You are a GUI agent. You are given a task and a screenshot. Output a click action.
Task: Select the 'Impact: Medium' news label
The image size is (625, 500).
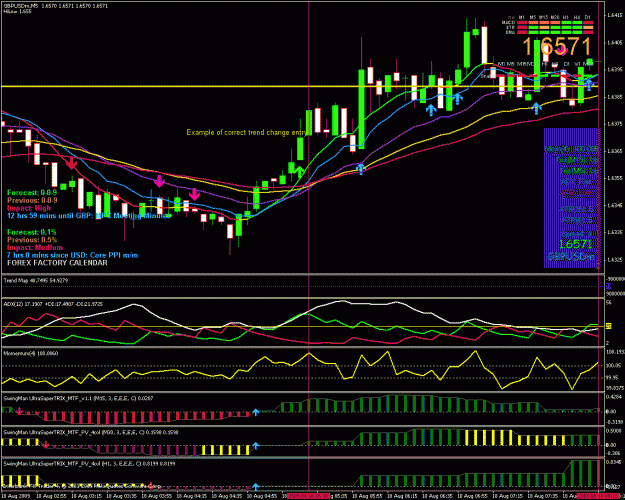(35, 248)
